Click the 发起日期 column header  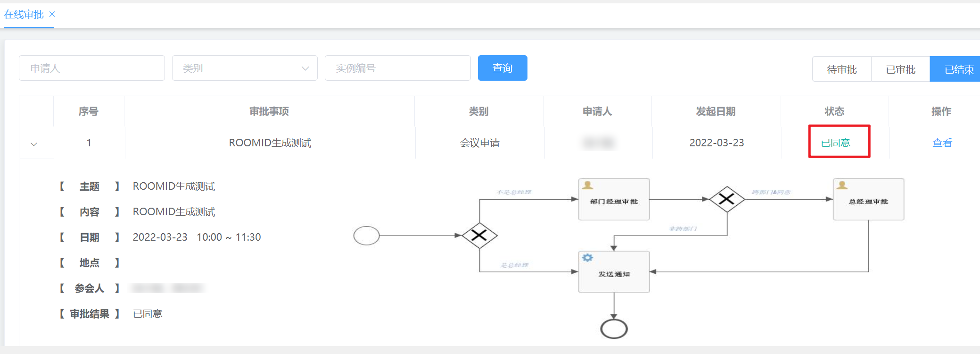click(716, 111)
